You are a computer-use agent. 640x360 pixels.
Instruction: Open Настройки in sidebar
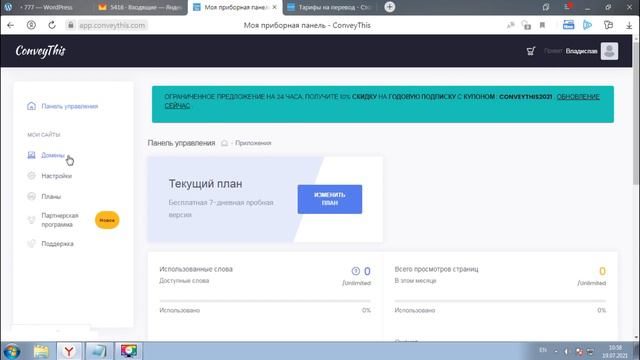click(x=57, y=176)
